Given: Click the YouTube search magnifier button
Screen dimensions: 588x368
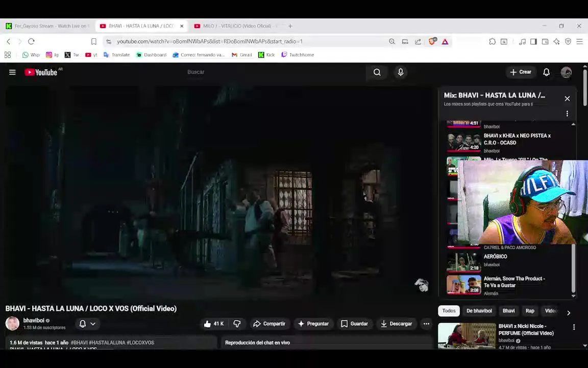Looking at the screenshot, I should click(377, 72).
